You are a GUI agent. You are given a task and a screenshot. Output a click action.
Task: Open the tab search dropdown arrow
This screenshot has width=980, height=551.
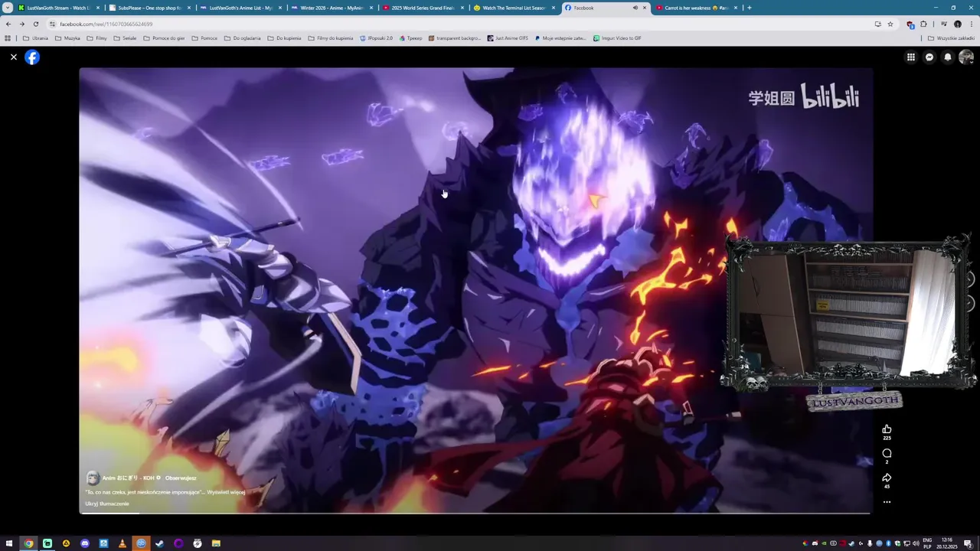coord(8,8)
